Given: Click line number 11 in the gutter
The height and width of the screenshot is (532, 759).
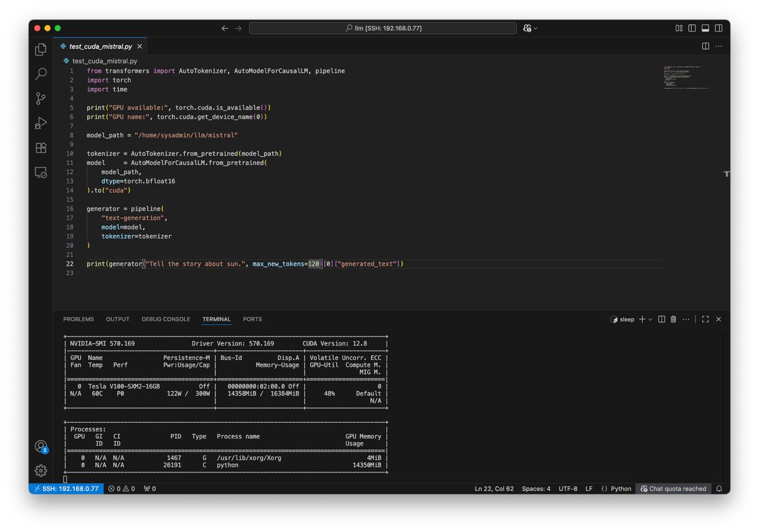Looking at the screenshot, I should coord(70,163).
